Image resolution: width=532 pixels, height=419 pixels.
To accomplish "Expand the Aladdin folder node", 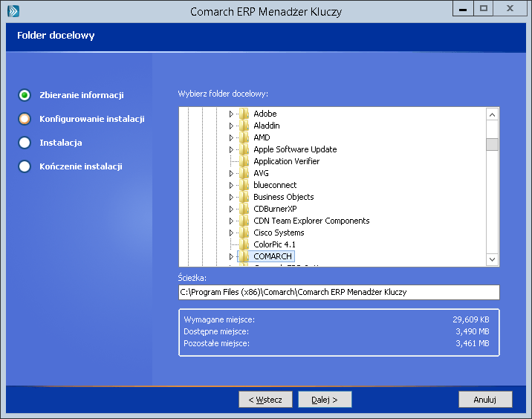I will point(231,126).
